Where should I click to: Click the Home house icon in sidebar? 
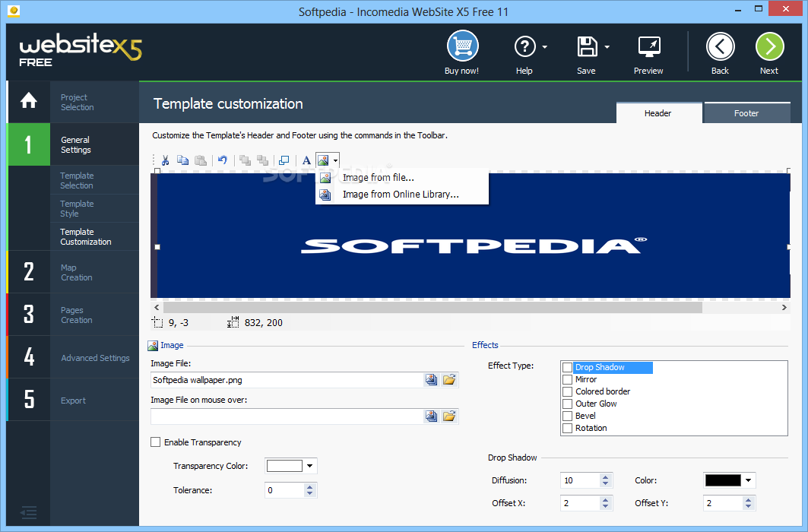[x=29, y=100]
